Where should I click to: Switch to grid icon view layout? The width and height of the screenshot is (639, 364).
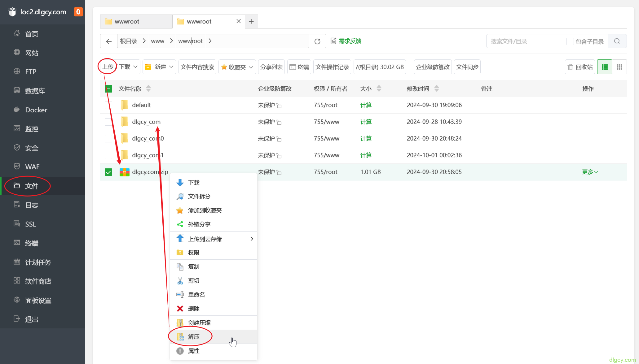619,67
